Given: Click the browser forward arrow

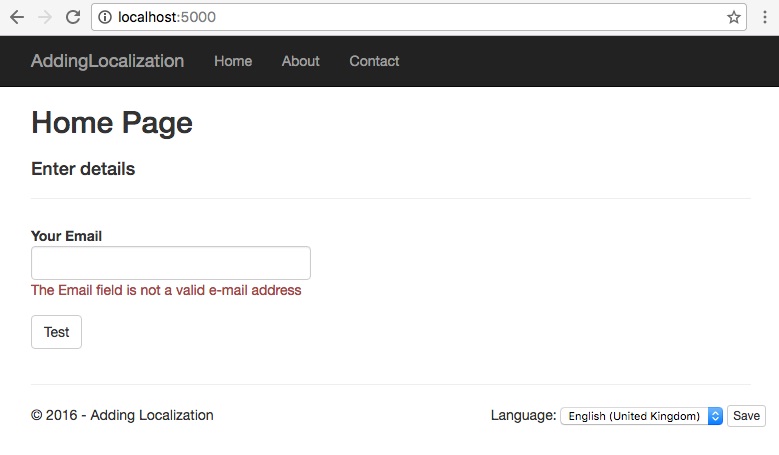Looking at the screenshot, I should pos(45,17).
